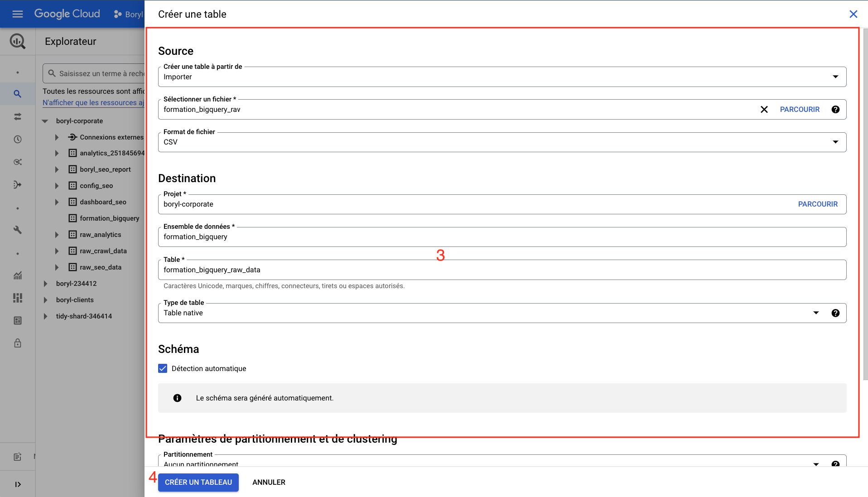Screen dimensions: 868x497
Task: Click PARCOURIR next to Projet field
Action: [818, 204]
